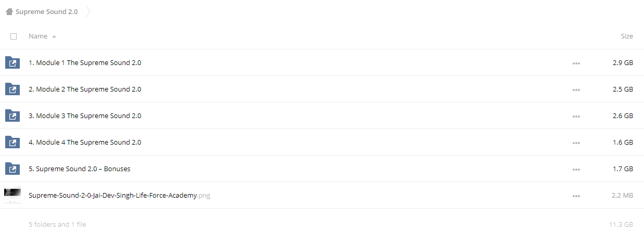Click Module 2 shared folder icon
644x244 pixels.
(12, 89)
